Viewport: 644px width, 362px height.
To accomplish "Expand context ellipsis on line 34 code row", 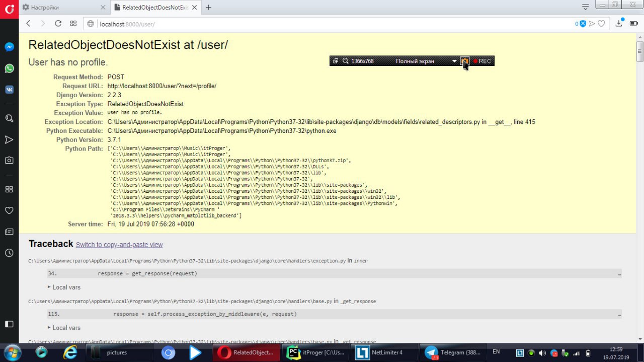I will click(619, 274).
